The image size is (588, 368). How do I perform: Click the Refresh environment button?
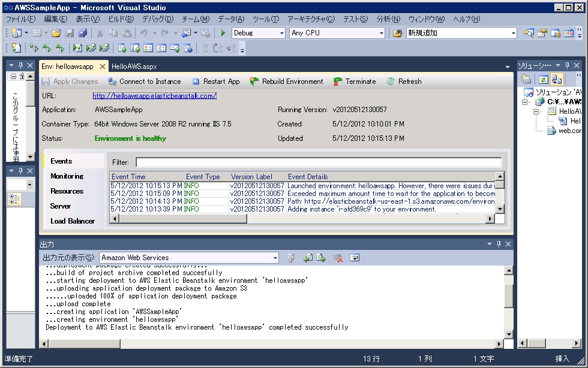click(x=404, y=82)
